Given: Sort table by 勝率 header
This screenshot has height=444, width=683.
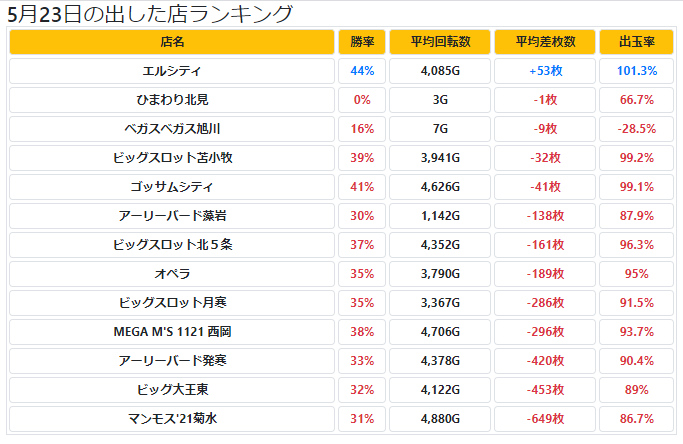Looking at the screenshot, I should (x=362, y=42).
